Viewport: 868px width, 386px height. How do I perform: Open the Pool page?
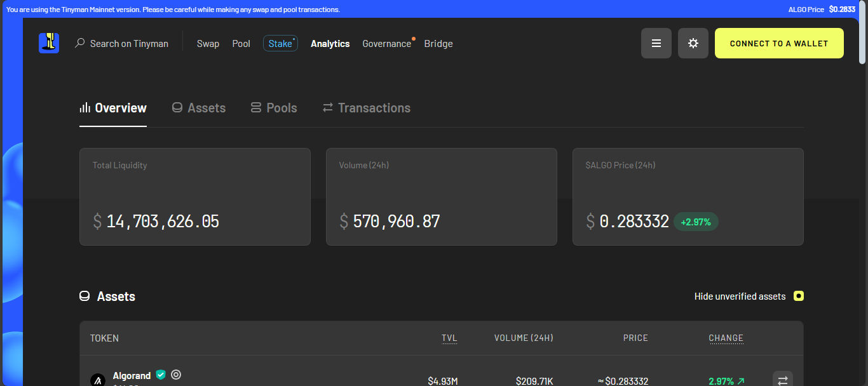point(241,44)
